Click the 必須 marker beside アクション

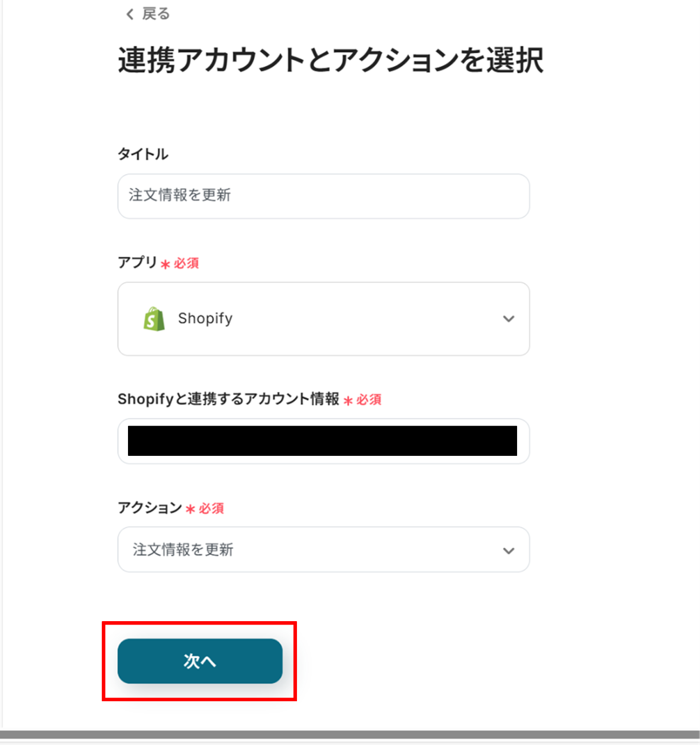pos(211,508)
